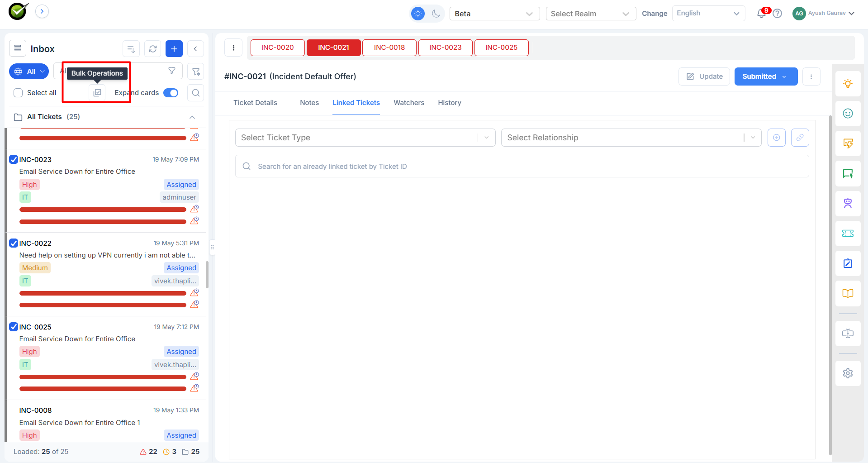Click the Update button
This screenshot has width=868, height=463.
704,76
